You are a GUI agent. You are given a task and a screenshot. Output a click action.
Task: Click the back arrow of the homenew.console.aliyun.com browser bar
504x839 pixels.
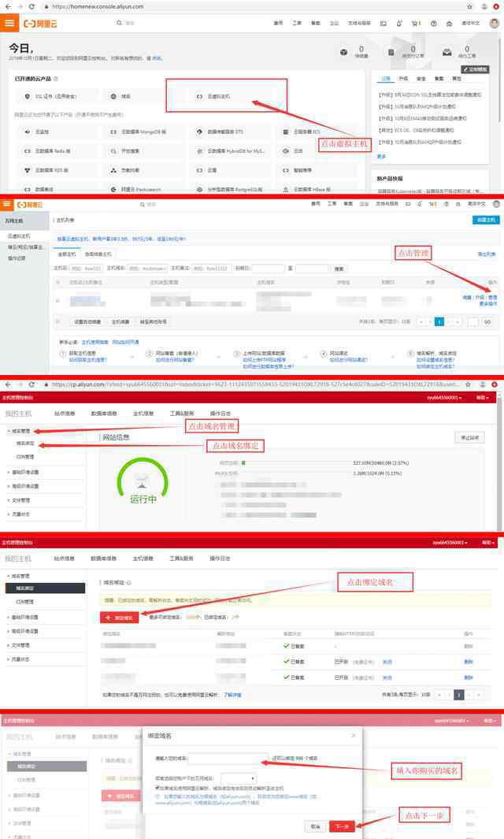pyautogui.click(x=8, y=6)
